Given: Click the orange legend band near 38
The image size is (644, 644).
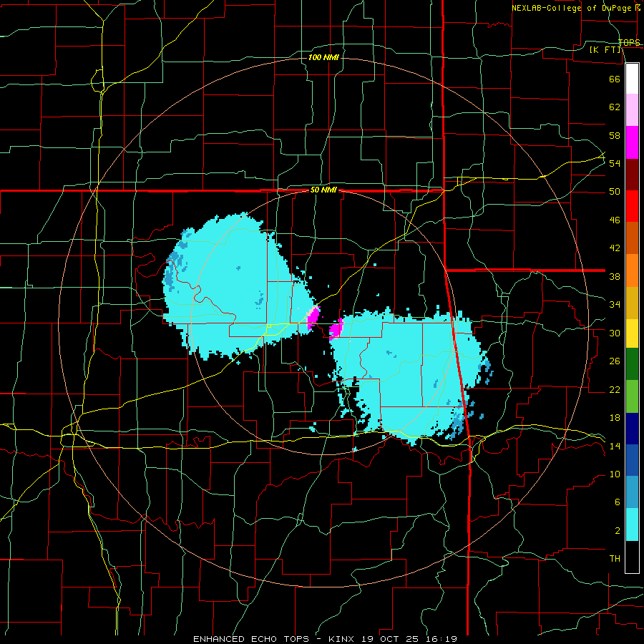Looking at the screenshot, I should pos(632,270).
